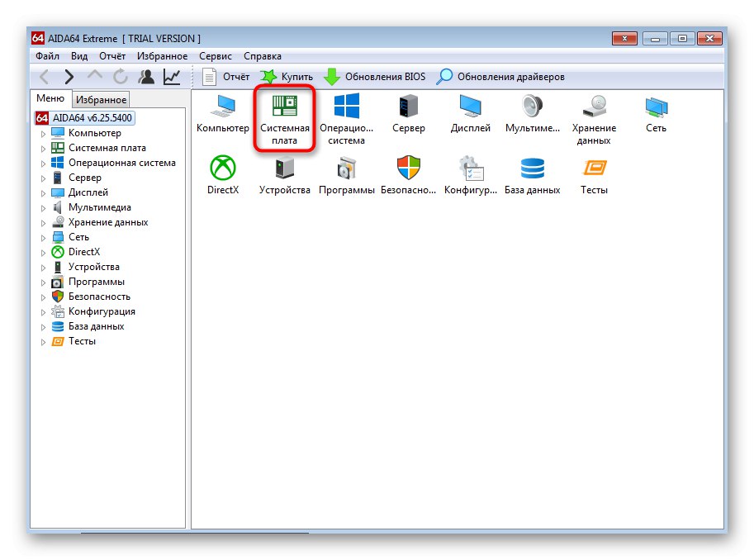
Task: Expand the Устройства tree node arrow
Action: (x=43, y=268)
